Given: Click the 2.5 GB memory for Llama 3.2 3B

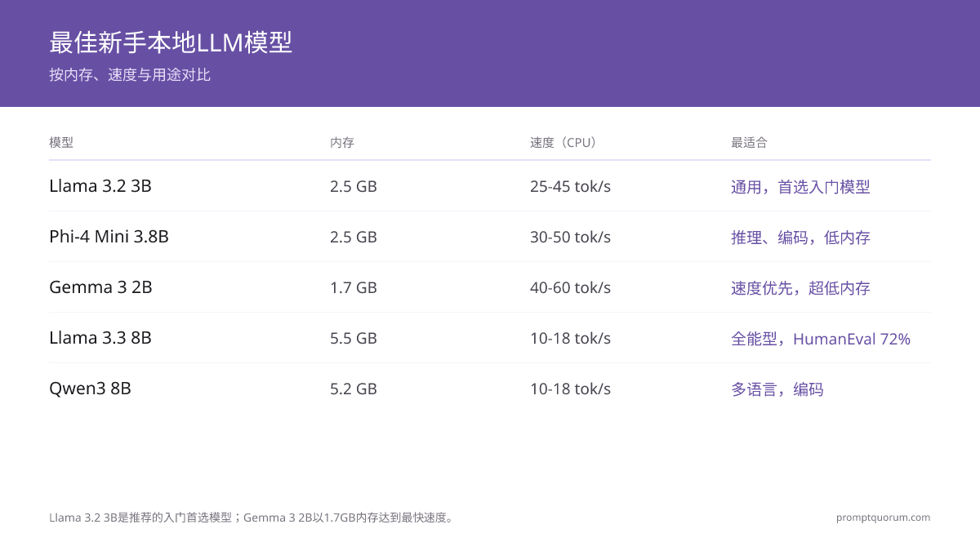Looking at the screenshot, I should tap(354, 186).
